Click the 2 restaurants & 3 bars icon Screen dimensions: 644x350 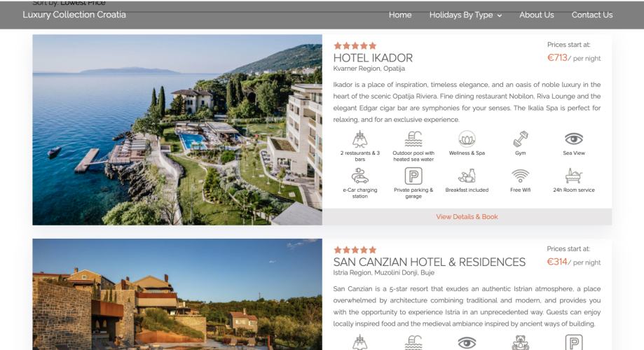pos(359,139)
